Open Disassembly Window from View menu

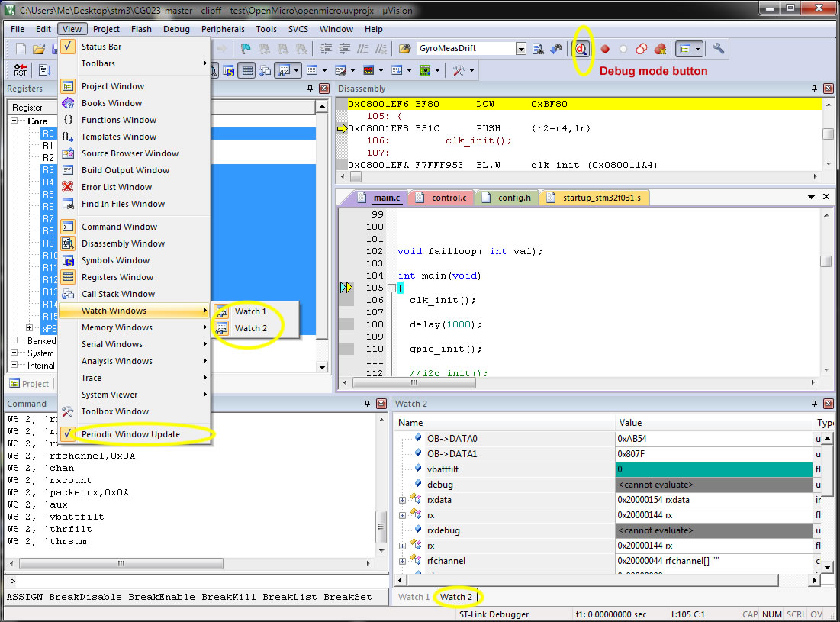(x=123, y=243)
